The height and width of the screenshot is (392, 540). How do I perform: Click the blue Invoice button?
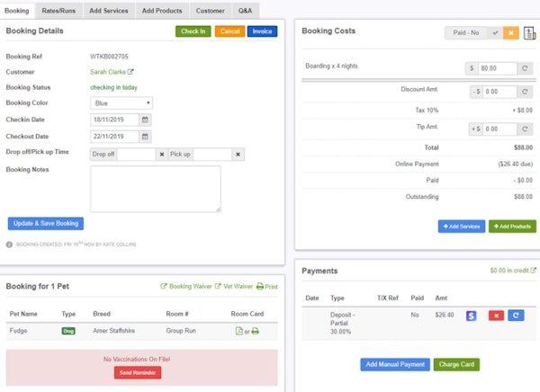click(262, 31)
